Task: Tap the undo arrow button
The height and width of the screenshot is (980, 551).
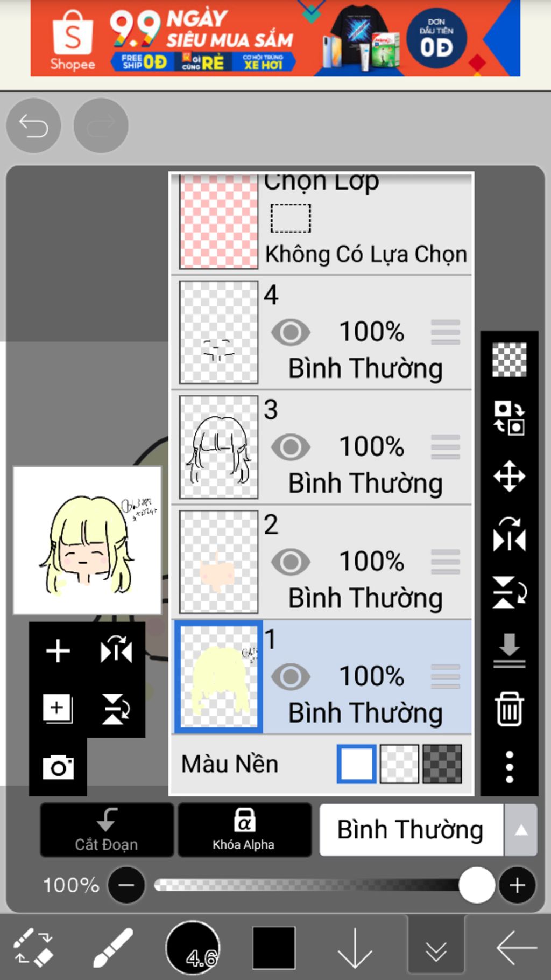Action: [x=33, y=125]
